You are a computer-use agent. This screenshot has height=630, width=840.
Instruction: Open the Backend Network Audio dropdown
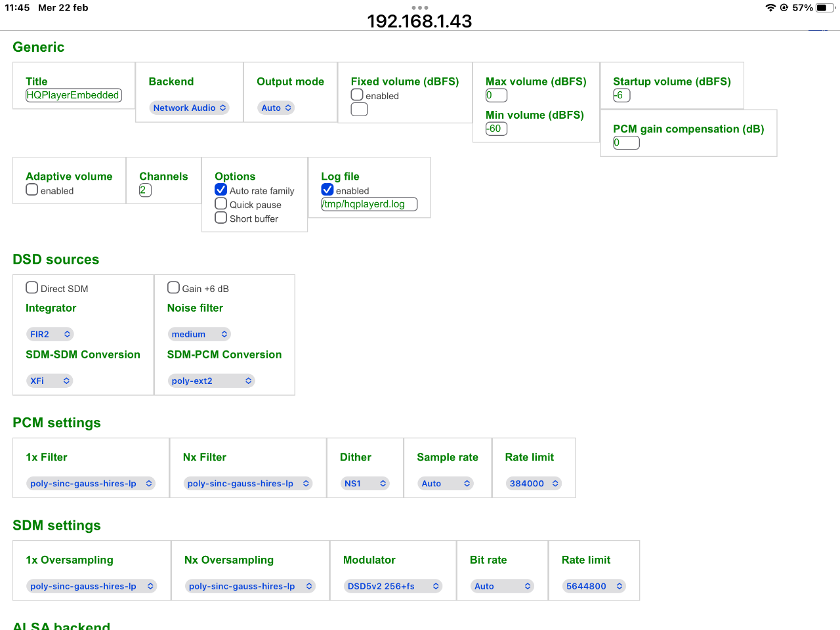point(189,108)
